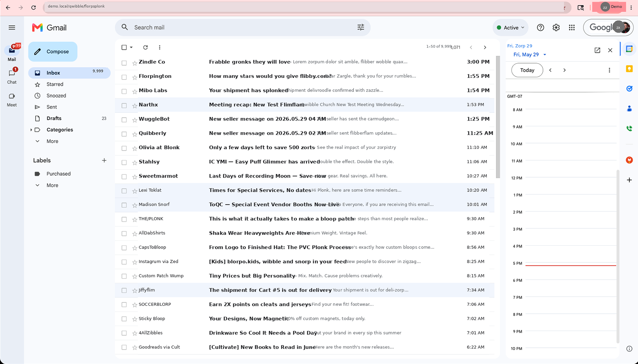Viewport: 638px width, 364px height.
Task: Refresh the inbox list
Action: (145, 47)
